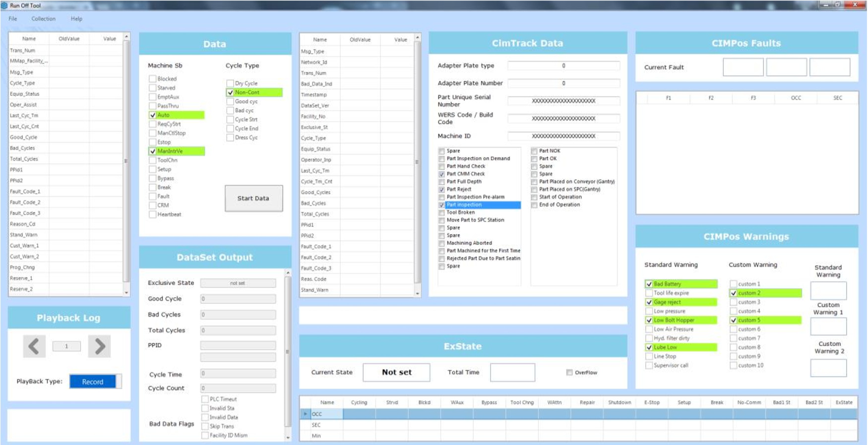Open the PlayBack Type Record dropdown

coord(95,381)
